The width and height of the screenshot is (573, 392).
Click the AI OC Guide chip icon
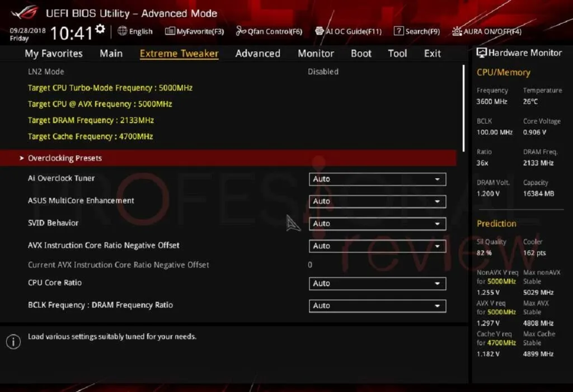coord(320,31)
